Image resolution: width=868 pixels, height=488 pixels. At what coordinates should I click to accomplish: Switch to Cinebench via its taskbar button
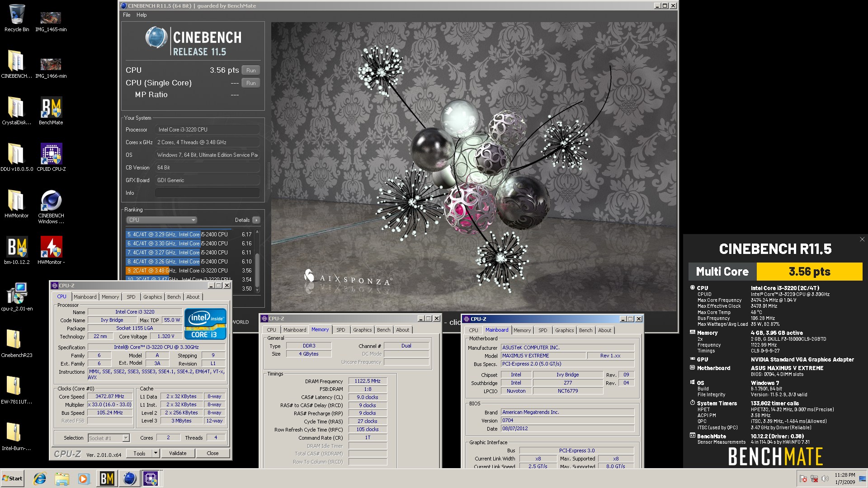click(x=129, y=479)
